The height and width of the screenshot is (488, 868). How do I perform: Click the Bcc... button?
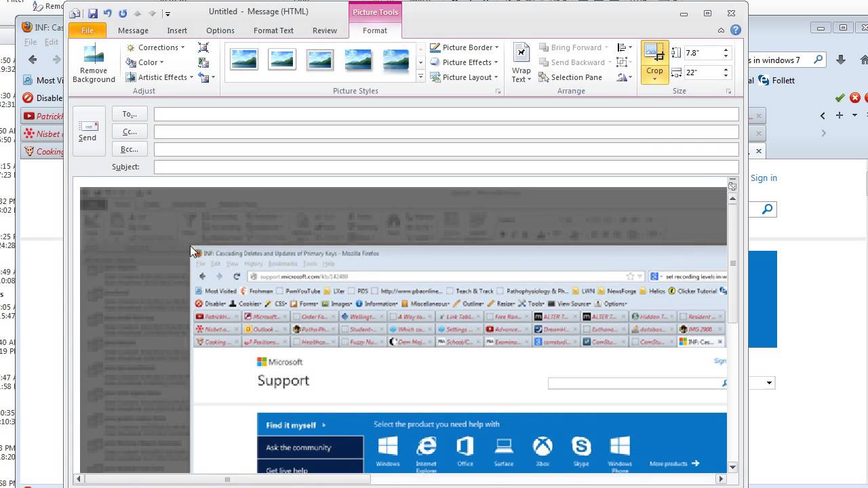(130, 149)
